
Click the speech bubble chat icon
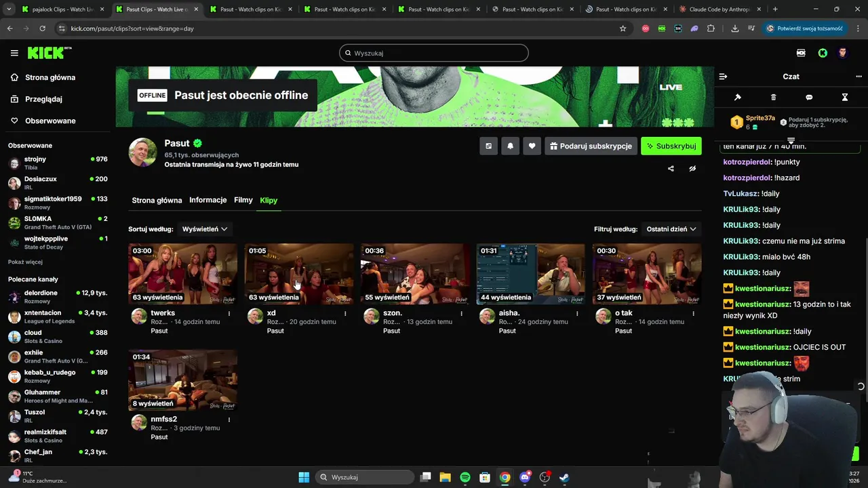809,98
